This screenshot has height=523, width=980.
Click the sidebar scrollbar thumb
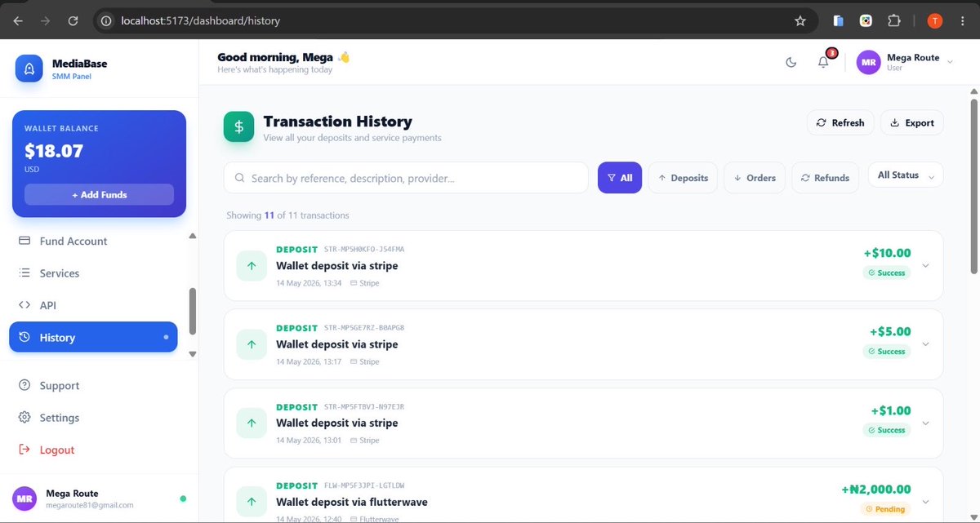click(x=193, y=311)
